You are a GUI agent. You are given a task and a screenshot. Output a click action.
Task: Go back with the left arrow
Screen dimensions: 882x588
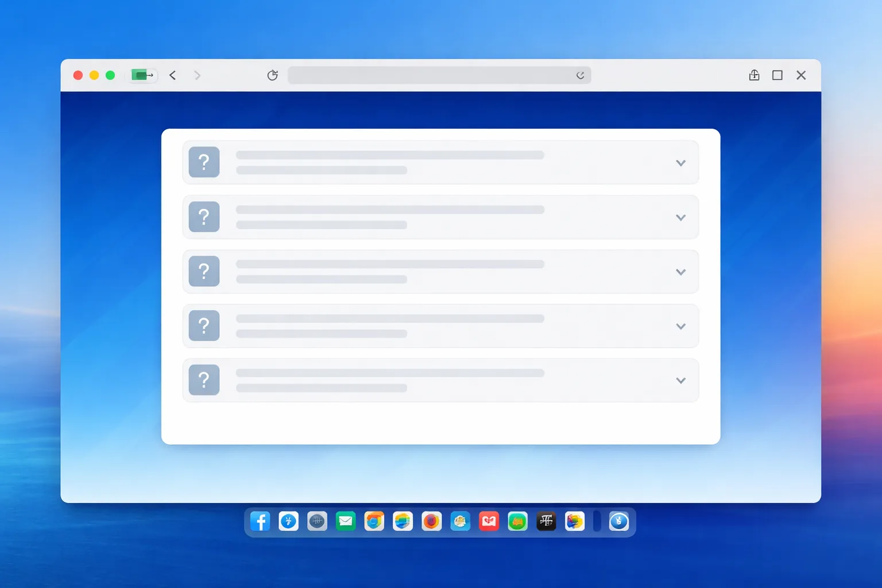pyautogui.click(x=172, y=75)
